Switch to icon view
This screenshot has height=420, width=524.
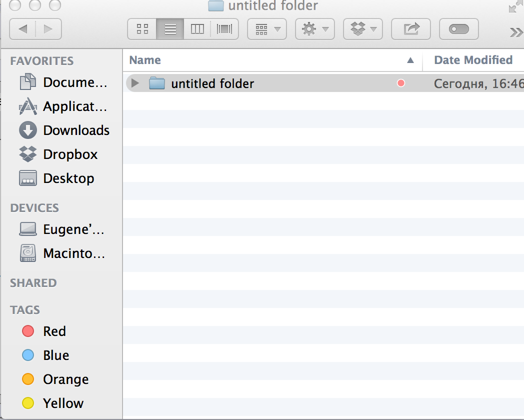click(x=142, y=29)
